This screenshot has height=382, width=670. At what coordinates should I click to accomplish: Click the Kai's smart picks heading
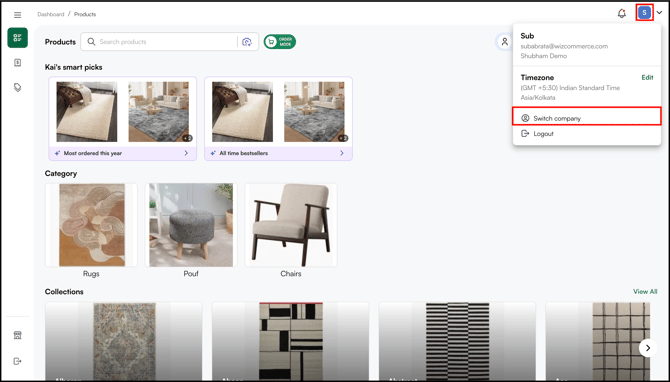(73, 67)
